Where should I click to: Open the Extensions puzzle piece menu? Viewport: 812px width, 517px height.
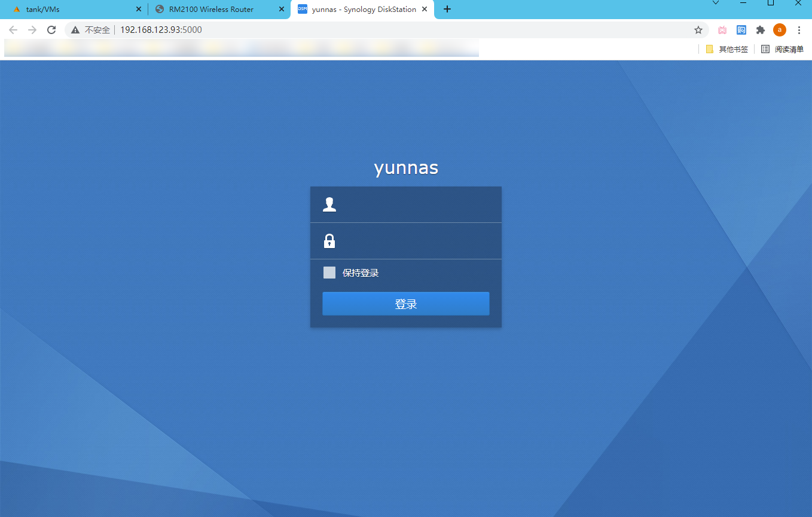coord(761,30)
